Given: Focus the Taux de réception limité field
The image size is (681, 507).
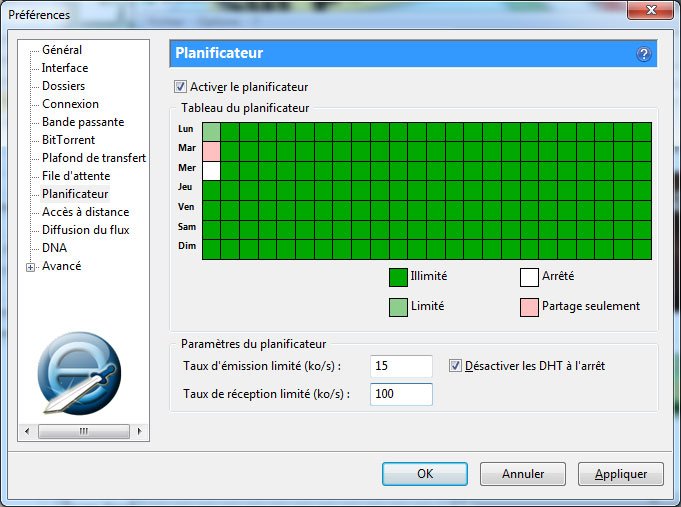Looking at the screenshot, I should point(401,394).
